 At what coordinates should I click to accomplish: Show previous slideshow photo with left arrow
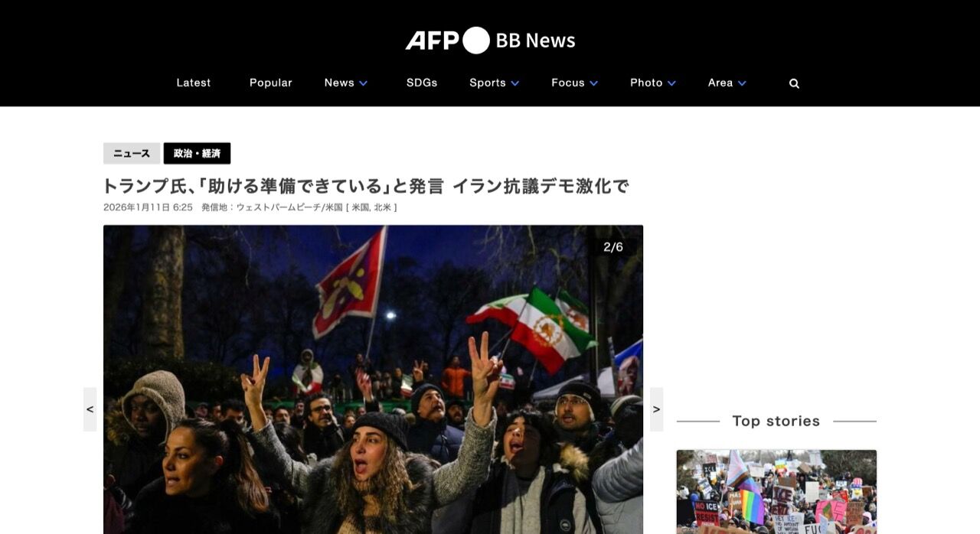[x=90, y=409]
